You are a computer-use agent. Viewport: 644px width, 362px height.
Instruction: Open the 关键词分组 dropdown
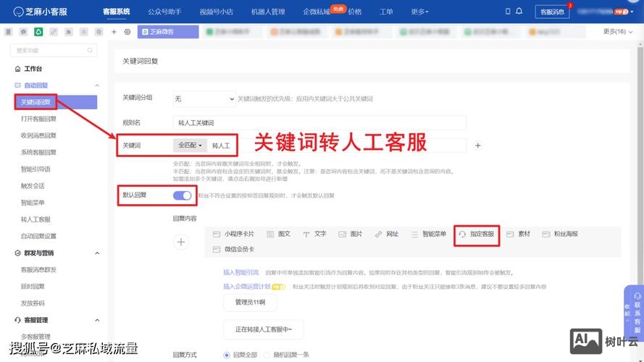coord(204,99)
